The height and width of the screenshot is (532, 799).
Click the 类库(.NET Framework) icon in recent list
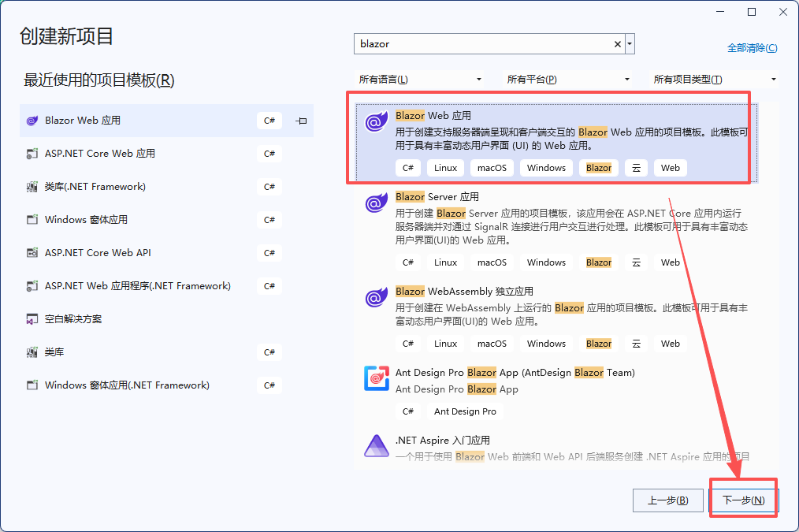32,187
